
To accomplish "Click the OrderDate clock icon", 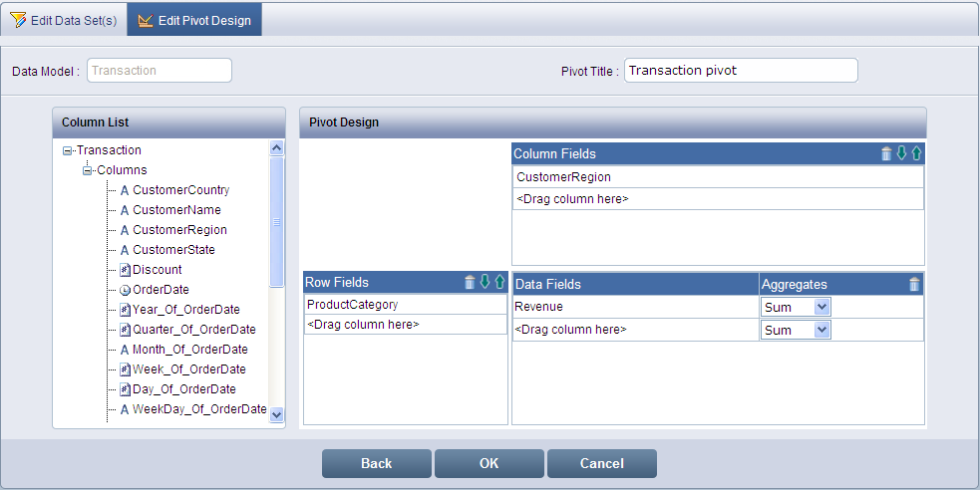I will [125, 290].
